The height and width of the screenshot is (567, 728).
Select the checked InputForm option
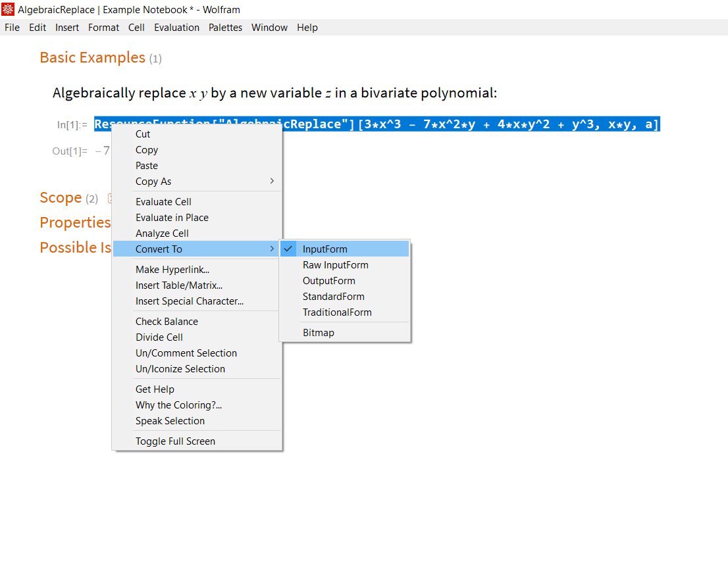coord(325,249)
